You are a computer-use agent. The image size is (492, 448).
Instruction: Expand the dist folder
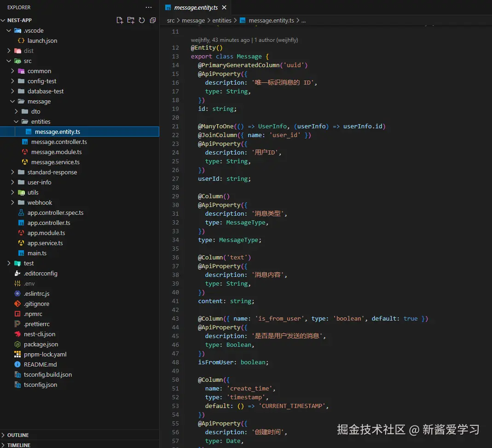pyautogui.click(x=9, y=51)
